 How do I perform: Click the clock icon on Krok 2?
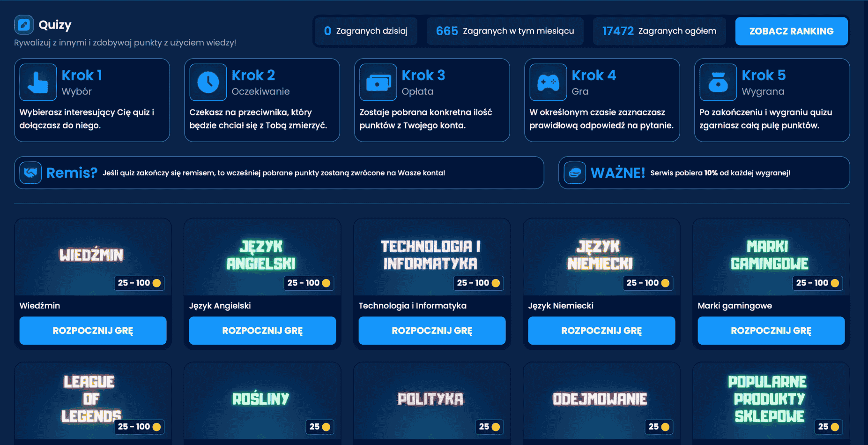208,82
